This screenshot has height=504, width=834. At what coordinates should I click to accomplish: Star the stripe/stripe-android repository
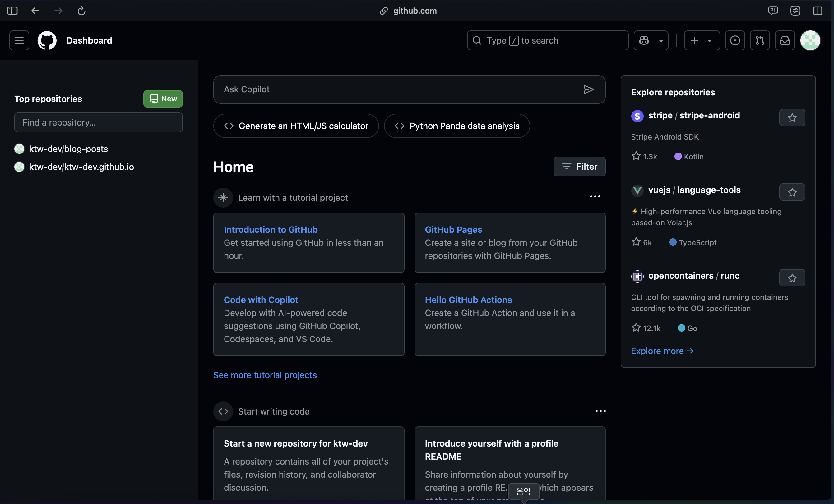click(792, 118)
